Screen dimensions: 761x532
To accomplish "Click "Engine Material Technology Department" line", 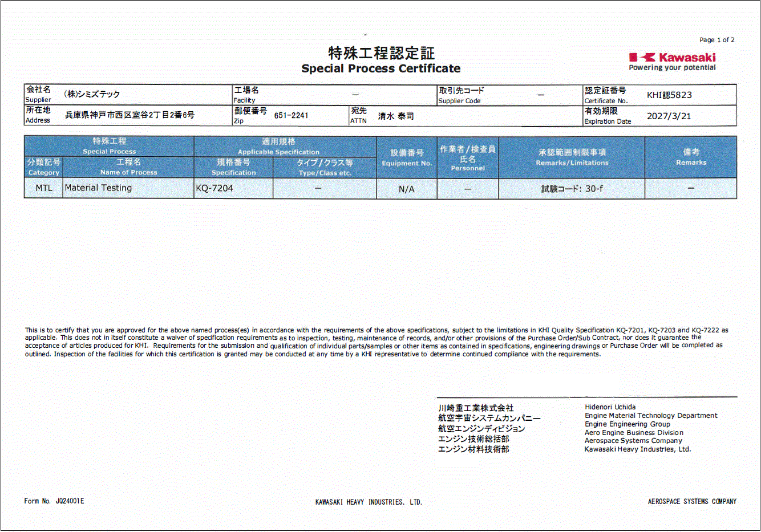I will tap(651, 416).
